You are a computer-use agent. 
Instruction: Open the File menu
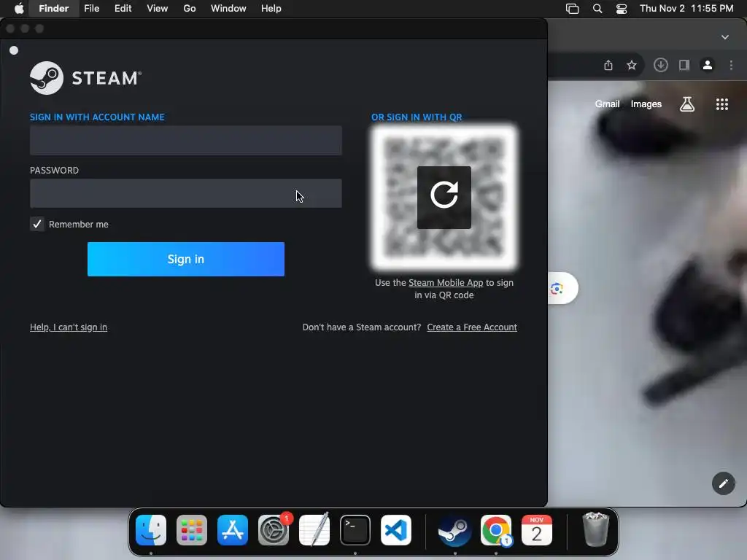tap(91, 8)
